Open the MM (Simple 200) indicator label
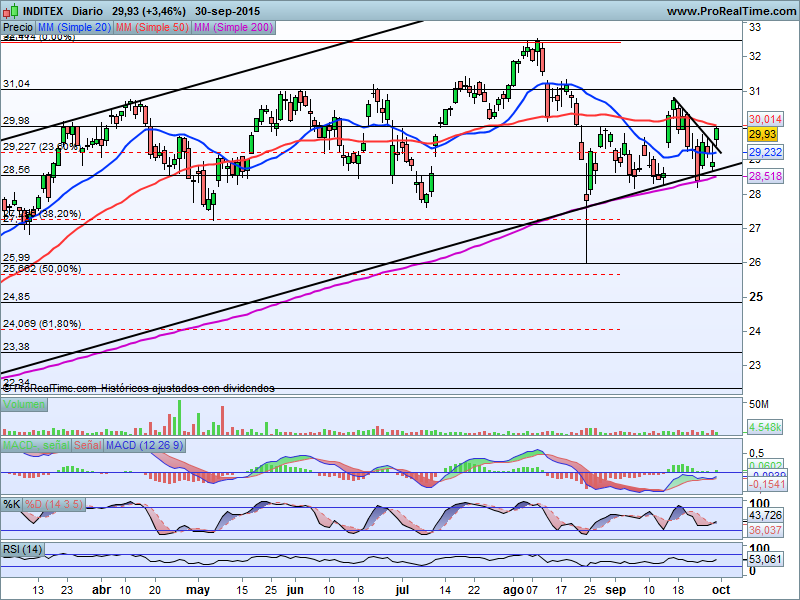This screenshot has width=800, height=600. tap(234, 28)
